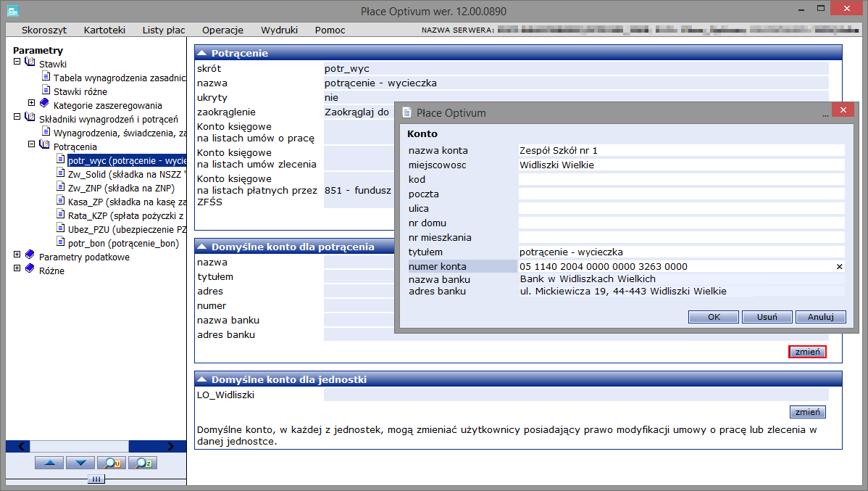Expand the Kategorie zaszeregowania node
This screenshot has width=868, height=491.
[x=32, y=102]
